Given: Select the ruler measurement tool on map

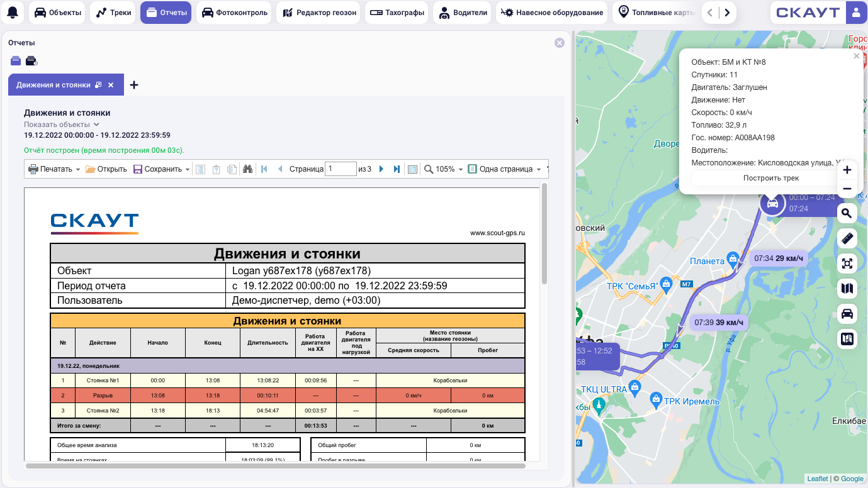Looking at the screenshot, I should pyautogui.click(x=847, y=239).
